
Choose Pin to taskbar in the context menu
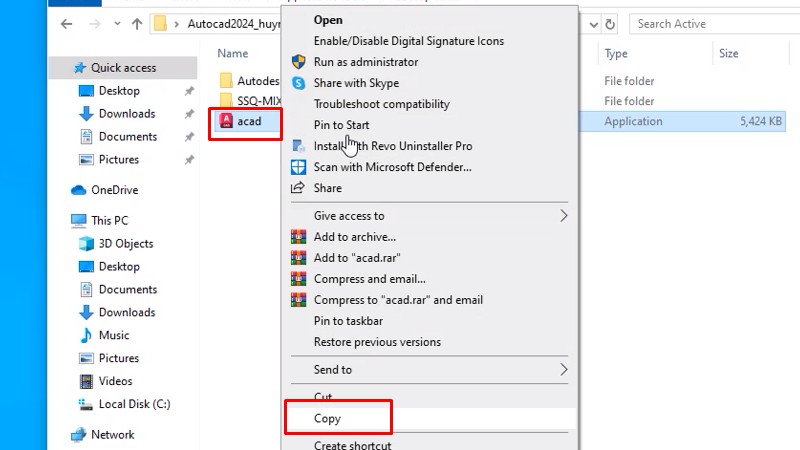click(x=348, y=321)
